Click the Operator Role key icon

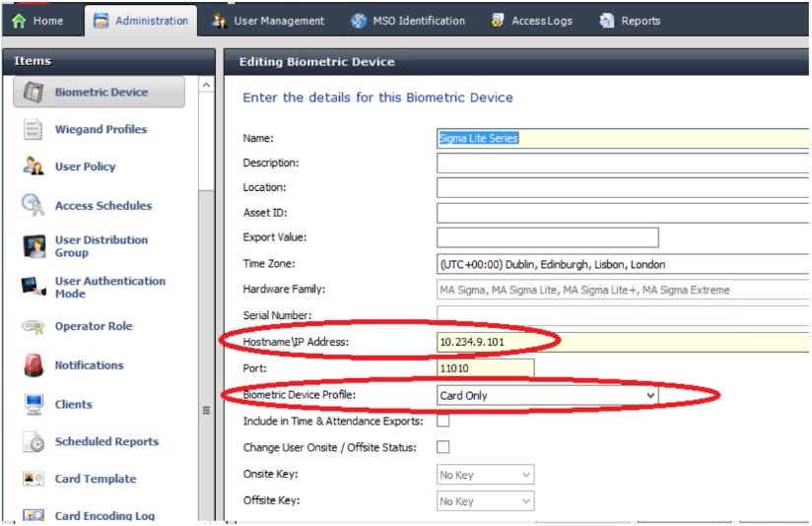tap(34, 327)
